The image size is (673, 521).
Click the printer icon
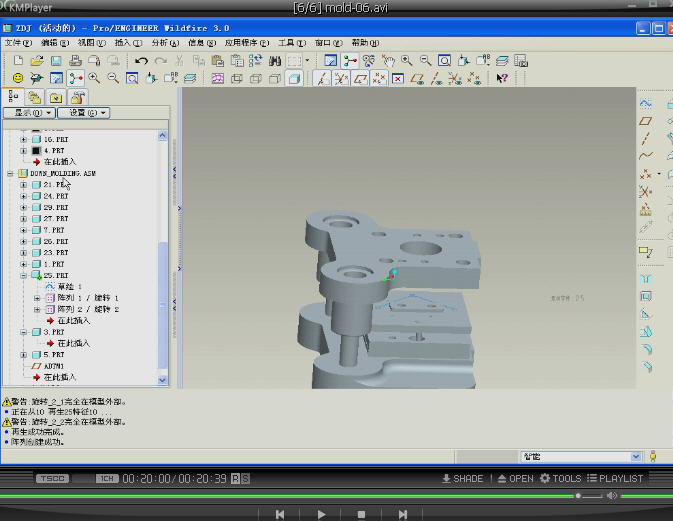coord(76,61)
